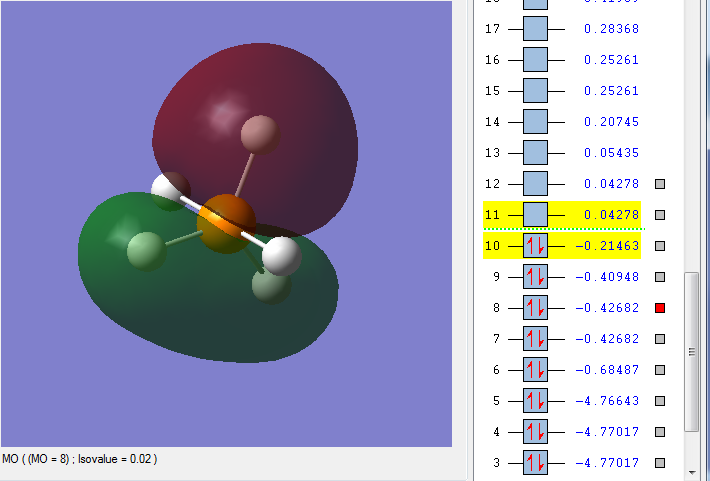Select empty orbital box 16
Viewport: 710px width, 481px height.
(535, 60)
